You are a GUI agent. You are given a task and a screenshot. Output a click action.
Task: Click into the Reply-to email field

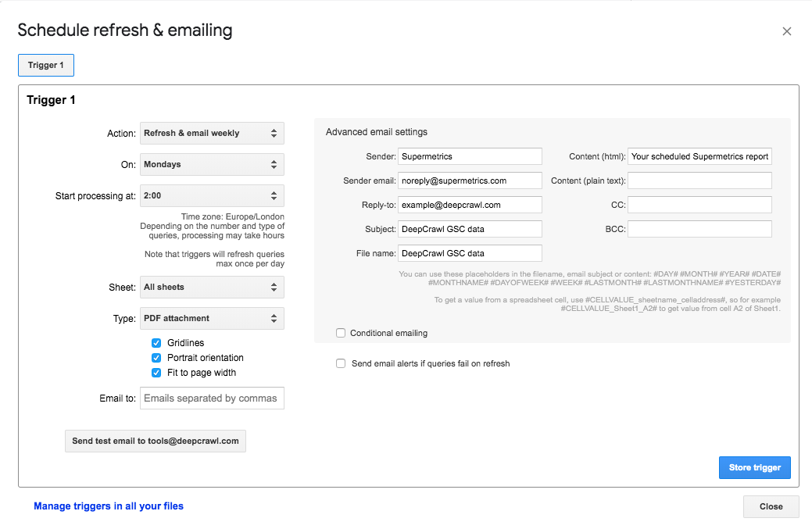[x=470, y=205]
